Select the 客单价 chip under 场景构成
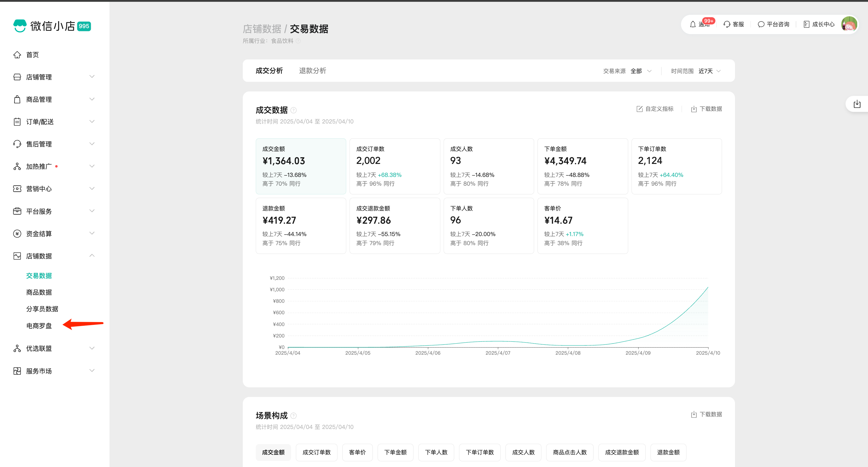 click(x=357, y=452)
